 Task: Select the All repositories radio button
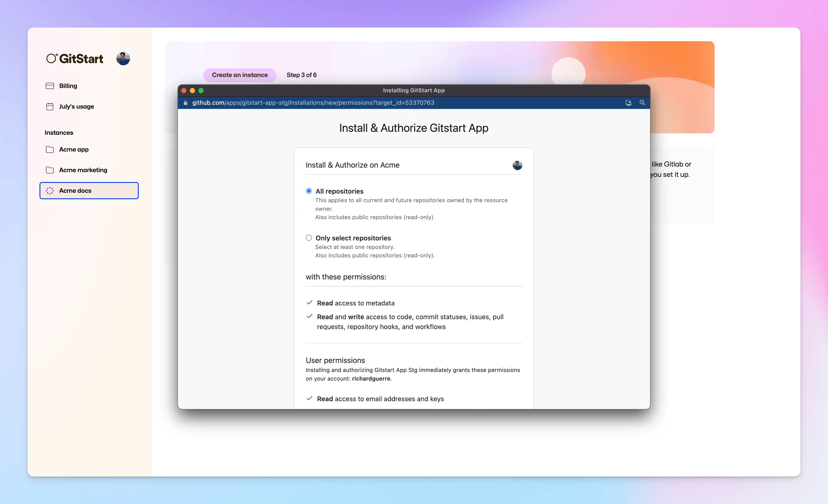pyautogui.click(x=309, y=191)
